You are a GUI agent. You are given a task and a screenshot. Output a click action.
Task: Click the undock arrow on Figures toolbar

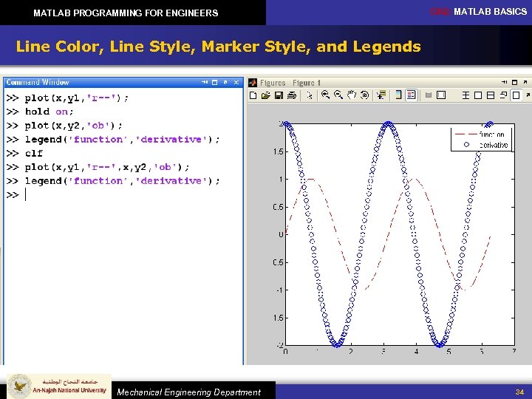click(x=528, y=95)
